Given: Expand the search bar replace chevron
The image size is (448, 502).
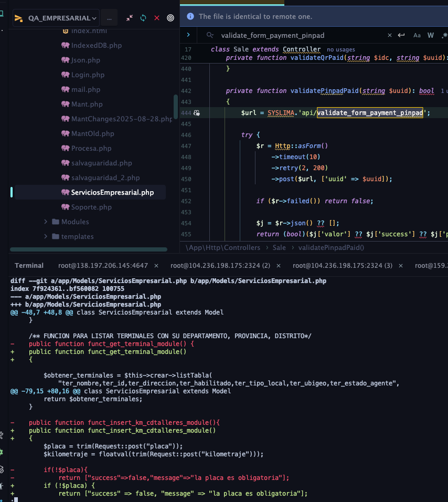Looking at the screenshot, I should pos(188,35).
